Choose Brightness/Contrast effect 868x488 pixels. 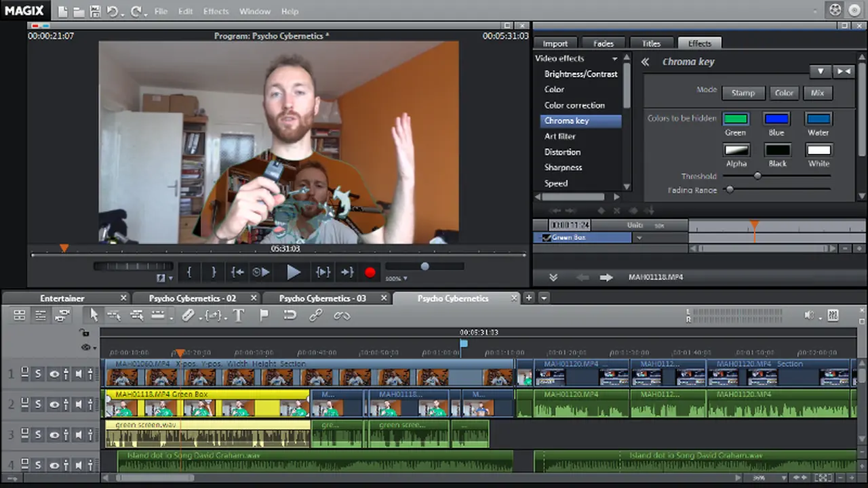(x=580, y=74)
